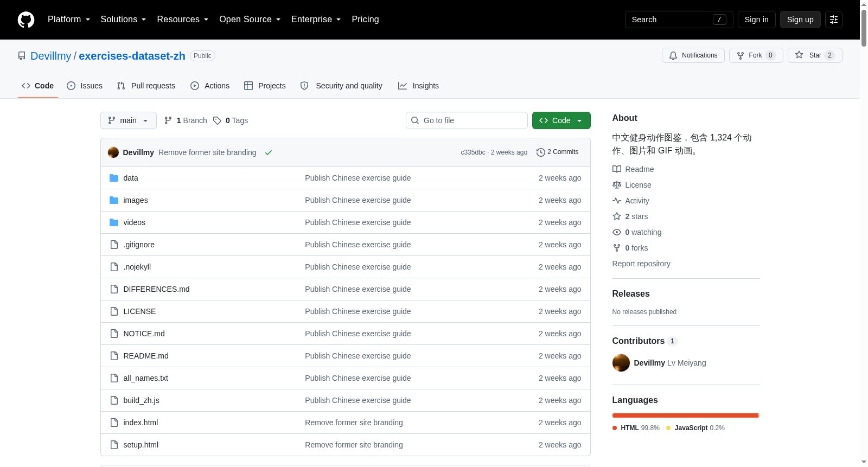Open the exercises-dataset-zh repository link
The width and height of the screenshot is (868, 467).
(x=132, y=56)
